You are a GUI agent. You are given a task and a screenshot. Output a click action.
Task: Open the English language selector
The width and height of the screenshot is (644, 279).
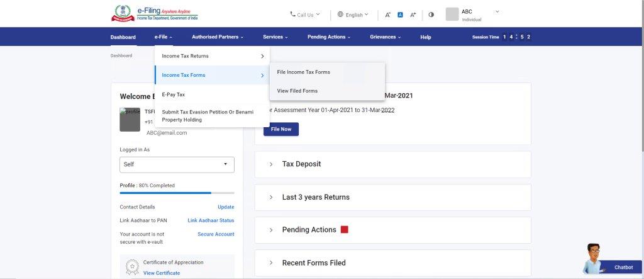[353, 14]
